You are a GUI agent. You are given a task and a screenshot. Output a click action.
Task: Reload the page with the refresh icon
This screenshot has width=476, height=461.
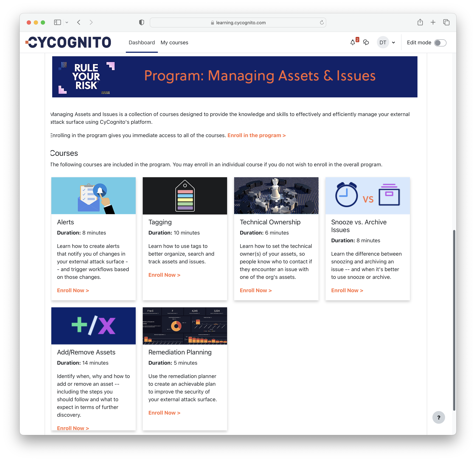pos(321,23)
